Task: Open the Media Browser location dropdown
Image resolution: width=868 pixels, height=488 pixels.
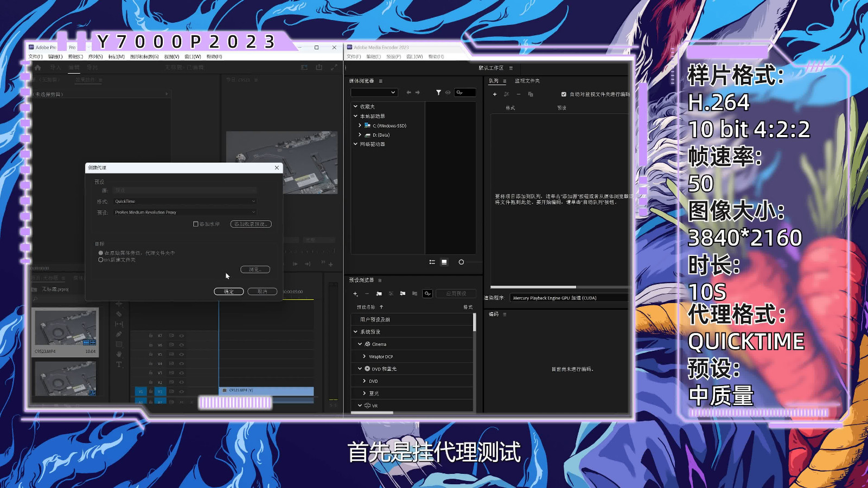Action: 374,93
